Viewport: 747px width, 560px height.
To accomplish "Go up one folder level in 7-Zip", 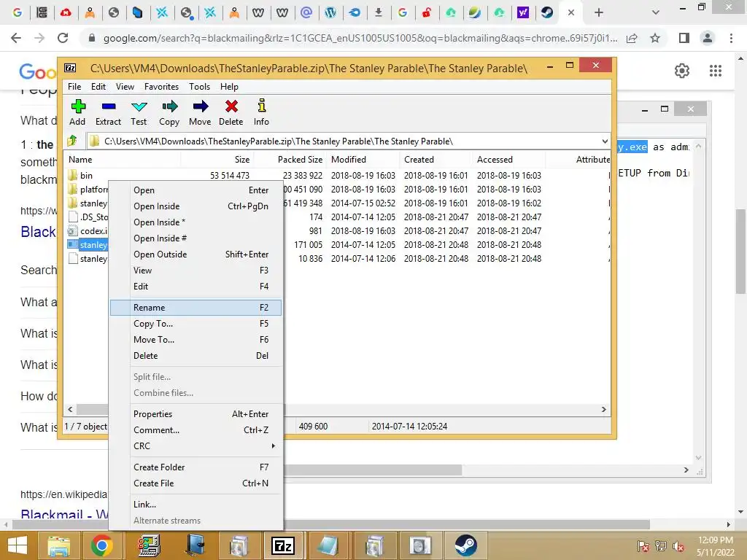I will coord(72,141).
